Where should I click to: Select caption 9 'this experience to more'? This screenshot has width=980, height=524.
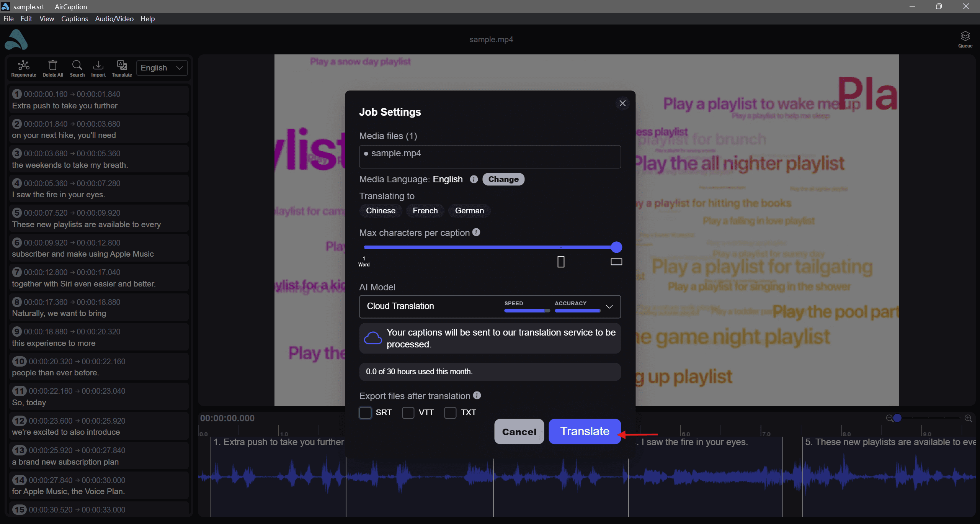99,337
